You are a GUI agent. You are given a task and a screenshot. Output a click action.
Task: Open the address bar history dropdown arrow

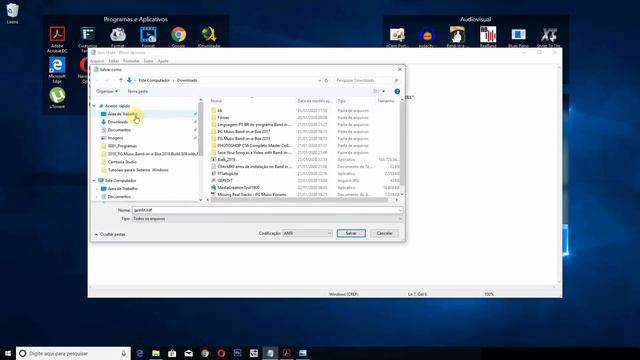pyautogui.click(x=319, y=80)
